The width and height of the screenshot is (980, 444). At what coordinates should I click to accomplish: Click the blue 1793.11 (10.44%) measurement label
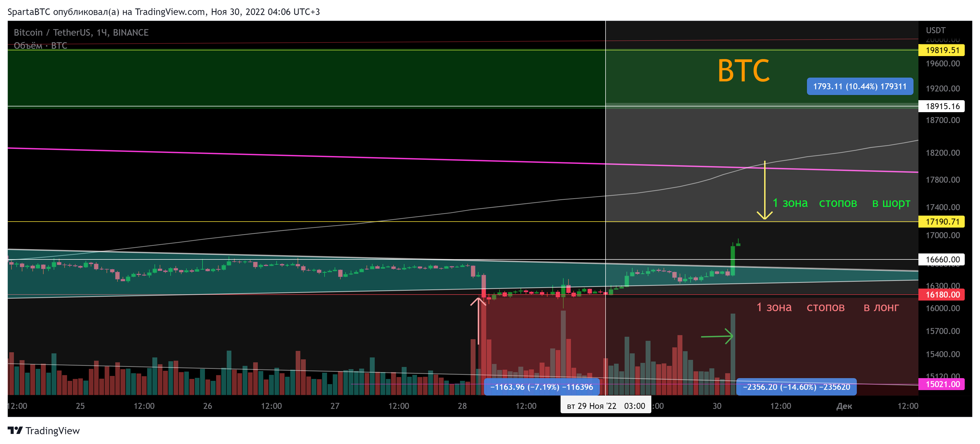point(860,86)
